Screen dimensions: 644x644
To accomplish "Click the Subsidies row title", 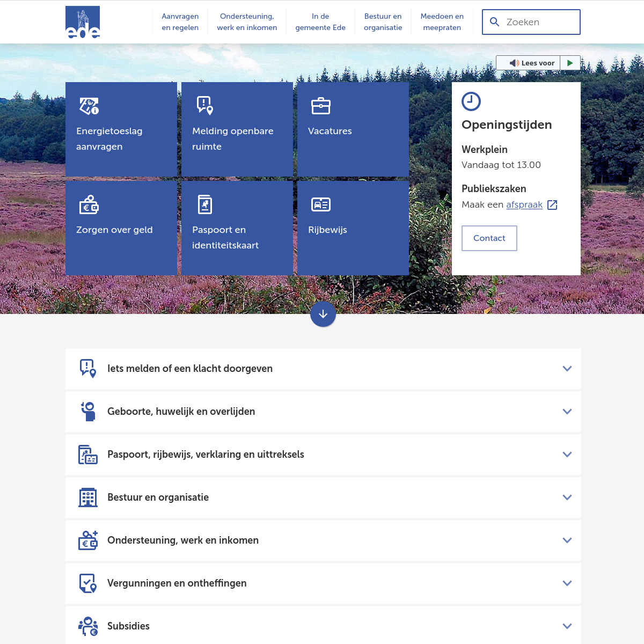I will tap(128, 626).
